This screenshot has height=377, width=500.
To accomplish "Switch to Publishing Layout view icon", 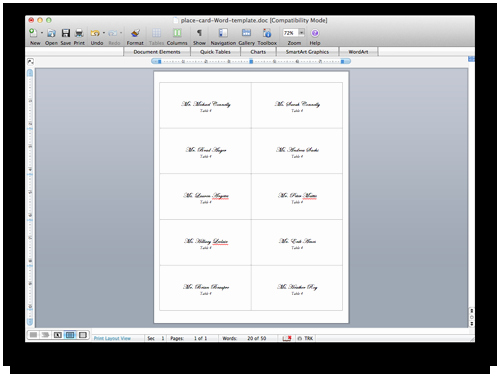I will pos(58,335).
